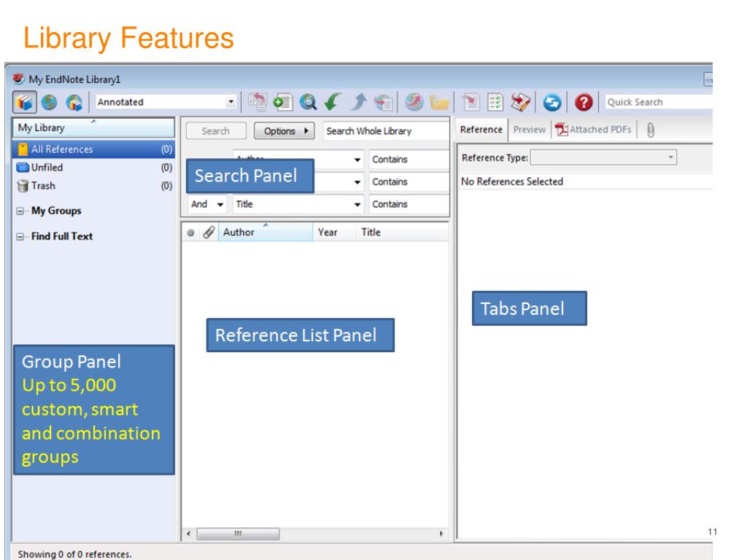Click the Format Bibliography checklist icon
This screenshot has width=747, height=560.
tap(495, 102)
